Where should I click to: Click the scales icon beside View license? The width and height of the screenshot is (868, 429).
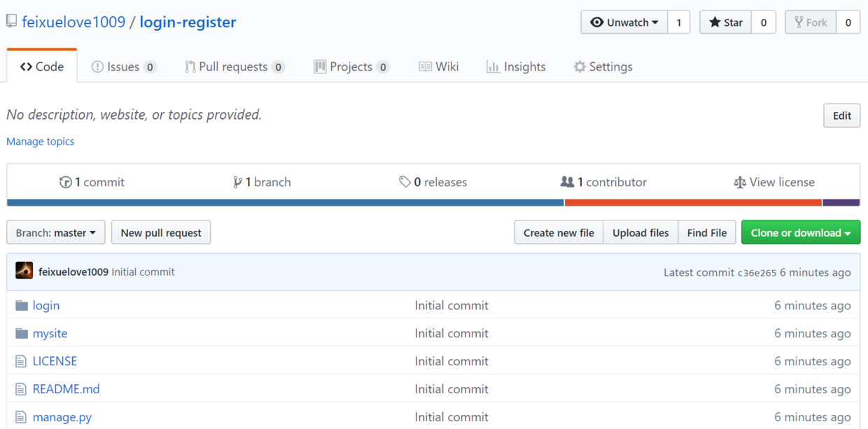(x=740, y=182)
